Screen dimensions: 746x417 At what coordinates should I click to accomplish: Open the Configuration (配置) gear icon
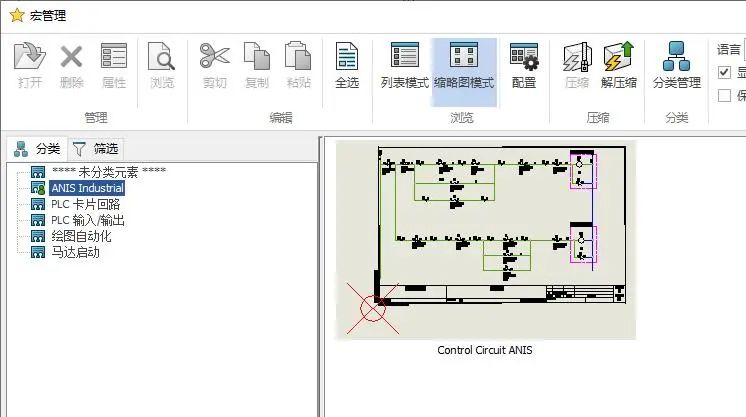(x=524, y=57)
